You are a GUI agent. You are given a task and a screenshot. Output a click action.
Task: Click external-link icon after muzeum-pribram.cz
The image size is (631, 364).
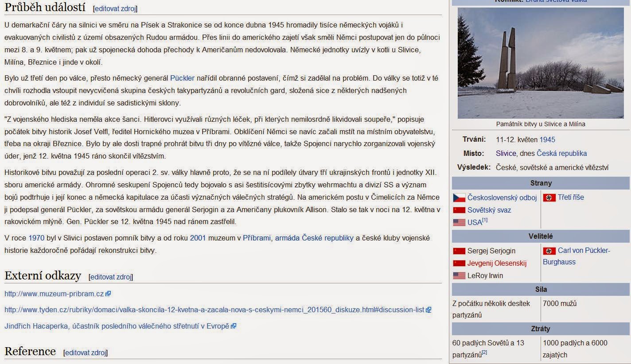point(109,294)
